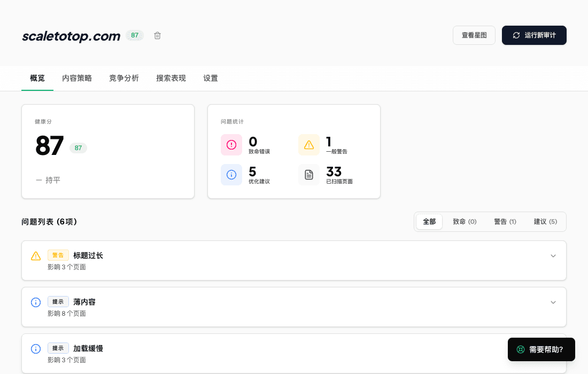Click the 警告 tag on 标题过长
Viewport: 588px width, 374px height.
58,255
